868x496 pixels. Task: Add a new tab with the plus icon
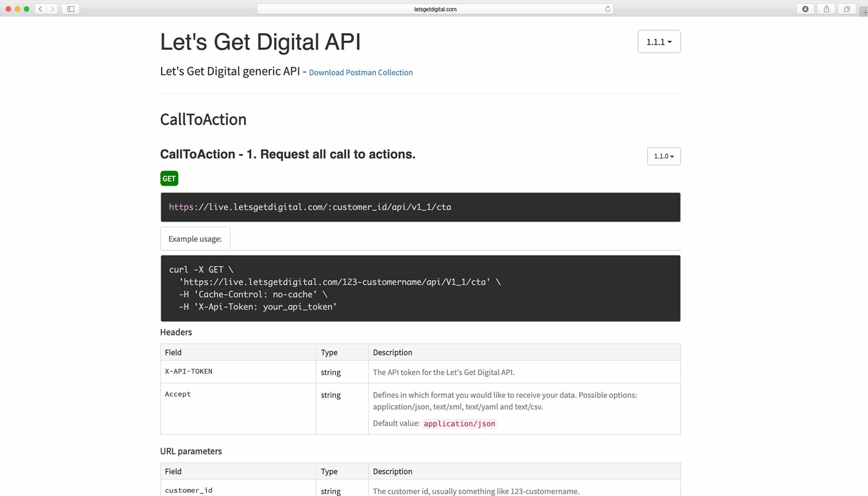(864, 12)
